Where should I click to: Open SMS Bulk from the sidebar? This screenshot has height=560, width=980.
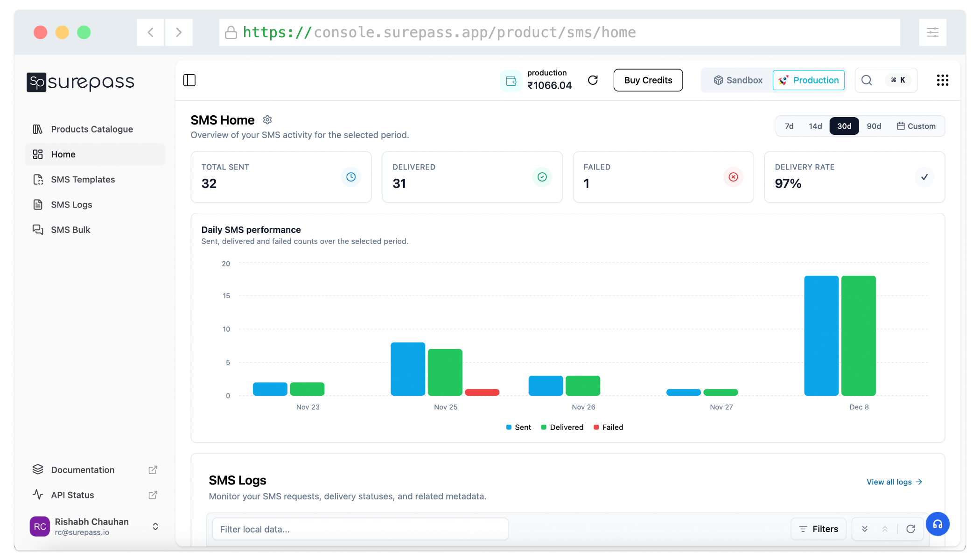click(x=71, y=230)
